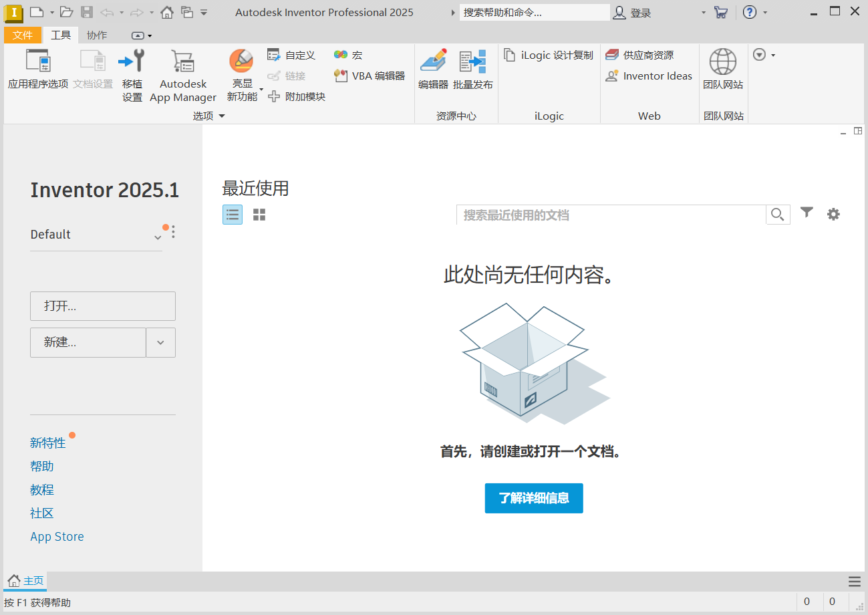This screenshot has height=615, width=868.
Task: Open Team Web (团队网站) tool
Action: [723, 70]
